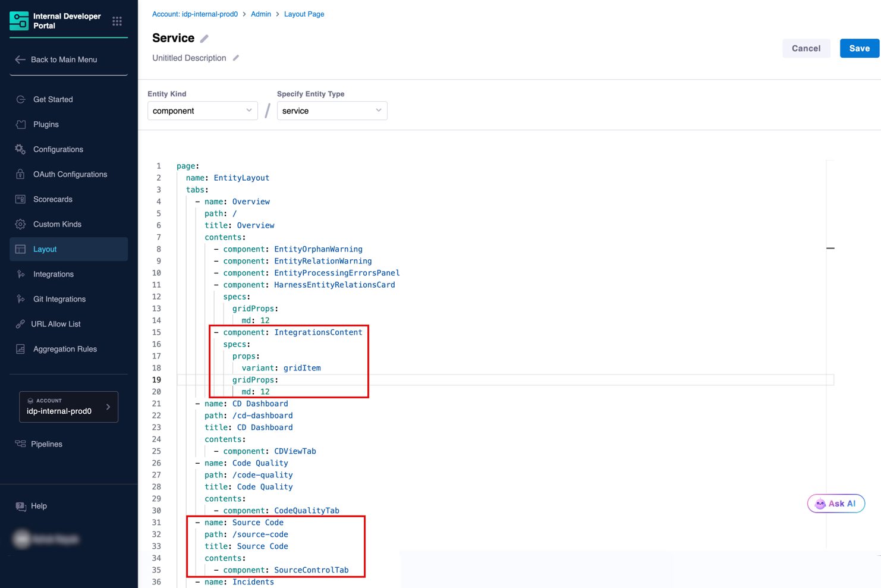This screenshot has height=588, width=881.
Task: Open Aggregation Rules in sidebar
Action: tap(69, 349)
